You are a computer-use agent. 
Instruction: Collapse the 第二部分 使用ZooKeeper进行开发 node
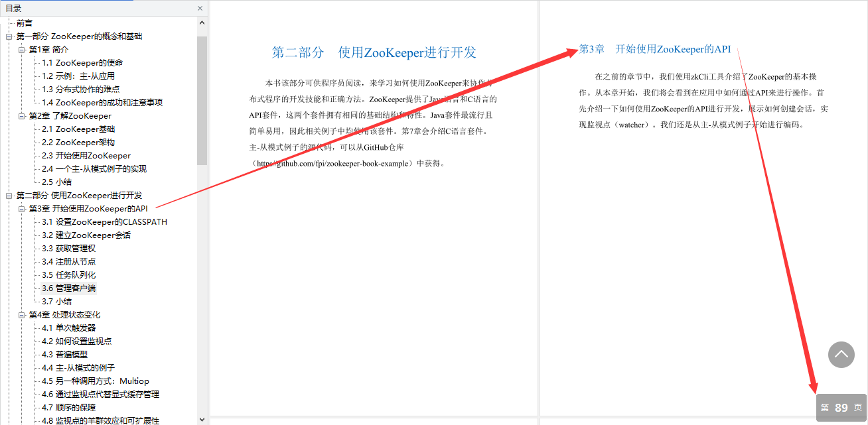pyautogui.click(x=9, y=196)
